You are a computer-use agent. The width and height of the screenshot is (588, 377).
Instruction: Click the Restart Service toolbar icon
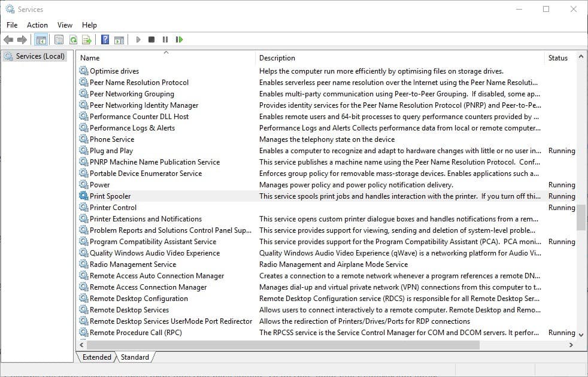pyautogui.click(x=179, y=39)
